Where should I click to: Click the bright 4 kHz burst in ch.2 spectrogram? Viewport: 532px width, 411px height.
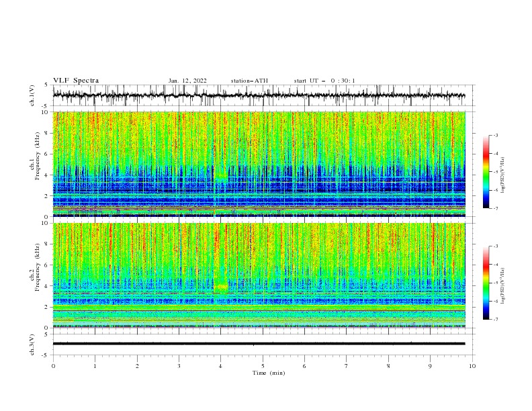coord(222,287)
